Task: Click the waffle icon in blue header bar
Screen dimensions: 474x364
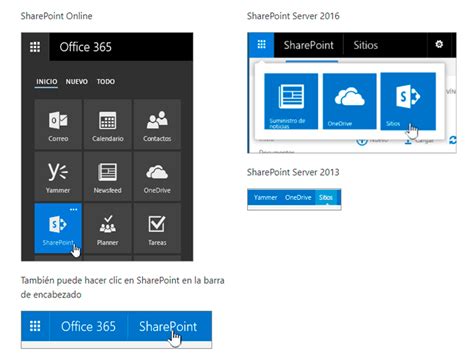Action: click(35, 326)
